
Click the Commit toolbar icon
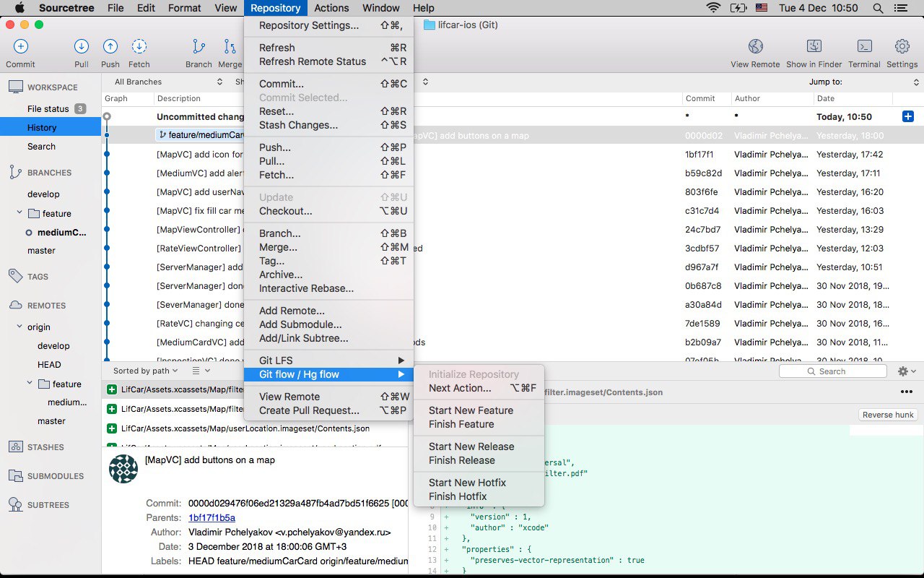pos(20,46)
